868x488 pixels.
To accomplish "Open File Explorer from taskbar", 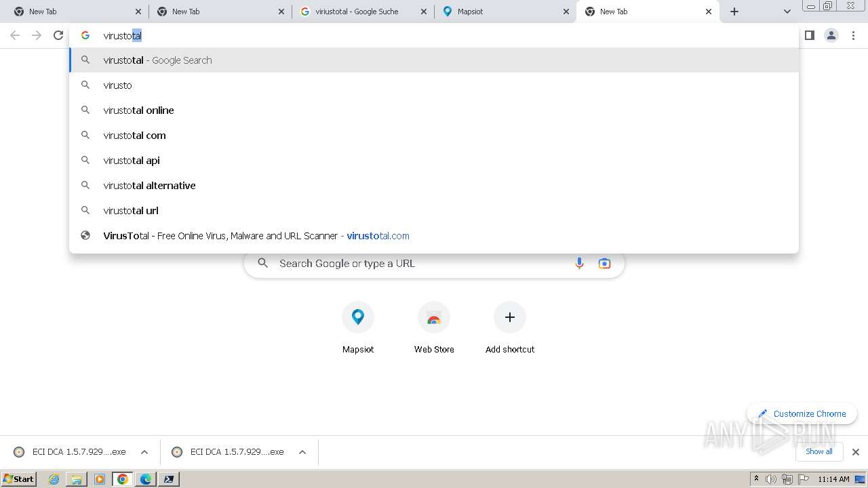I will pyautogui.click(x=77, y=479).
